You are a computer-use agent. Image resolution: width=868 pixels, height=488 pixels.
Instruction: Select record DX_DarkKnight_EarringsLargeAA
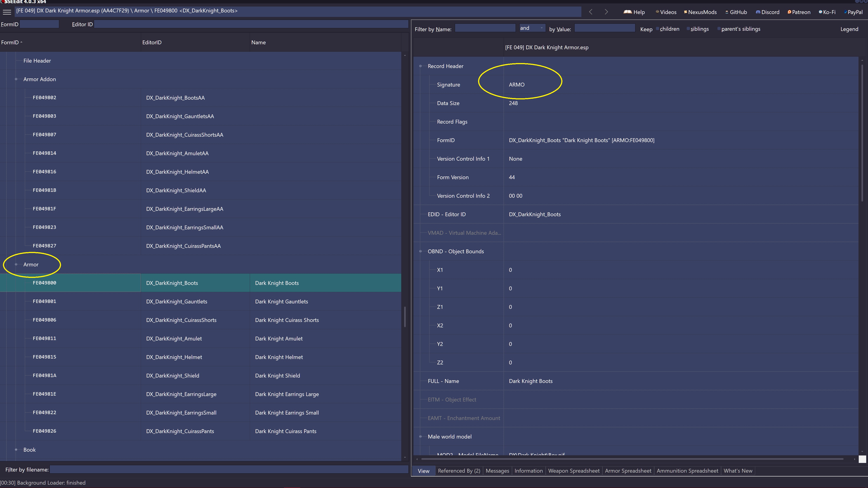[x=200, y=209]
